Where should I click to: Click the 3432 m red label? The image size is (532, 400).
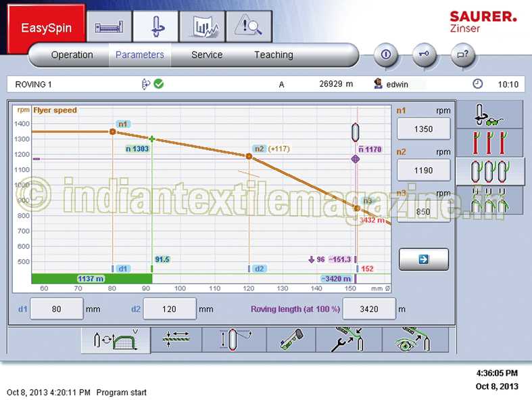[x=372, y=220]
